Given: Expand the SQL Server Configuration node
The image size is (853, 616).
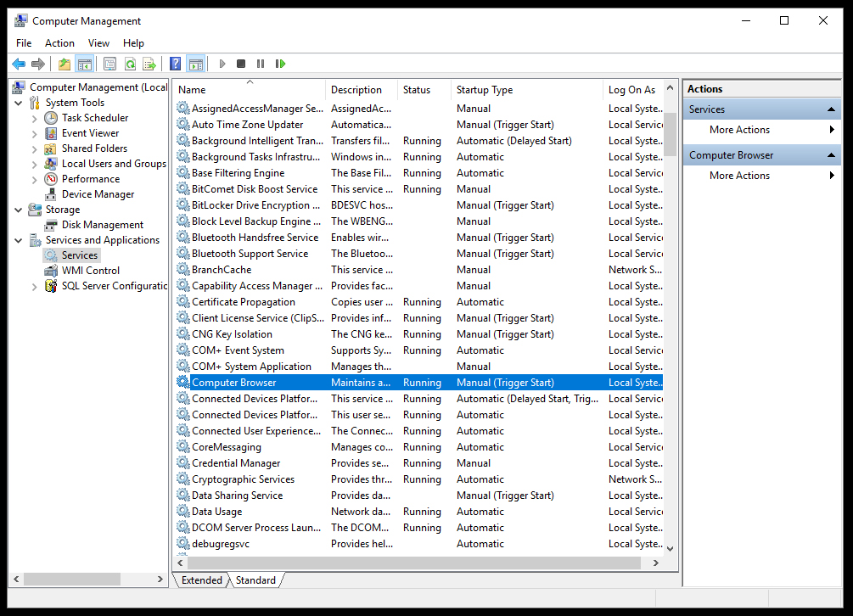Looking at the screenshot, I should 34,286.
